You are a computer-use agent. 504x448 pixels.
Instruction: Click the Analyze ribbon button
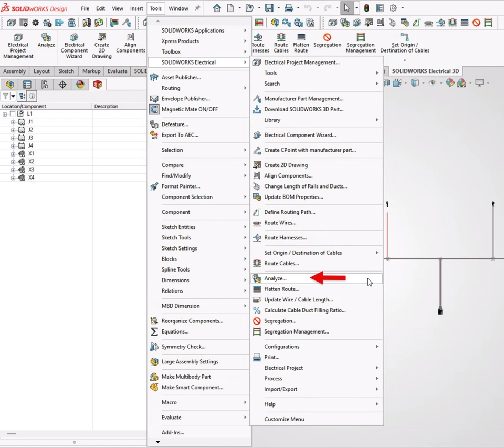click(x=46, y=40)
